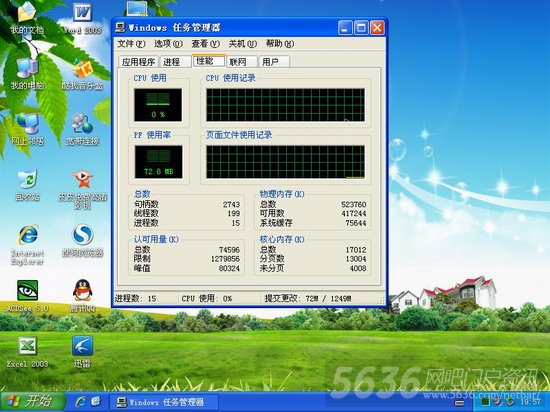Click the 可用数 value 417244
Screen dimensions: 550x412
click(354, 214)
